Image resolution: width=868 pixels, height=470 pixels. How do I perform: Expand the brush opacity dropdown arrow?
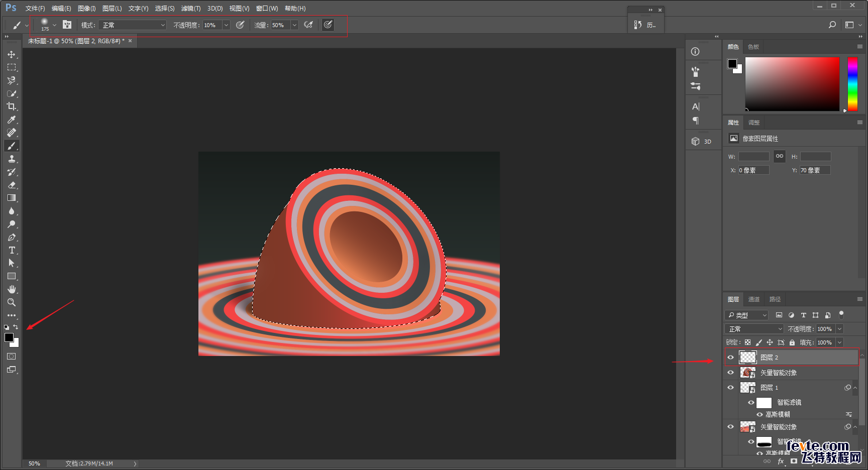pyautogui.click(x=226, y=25)
